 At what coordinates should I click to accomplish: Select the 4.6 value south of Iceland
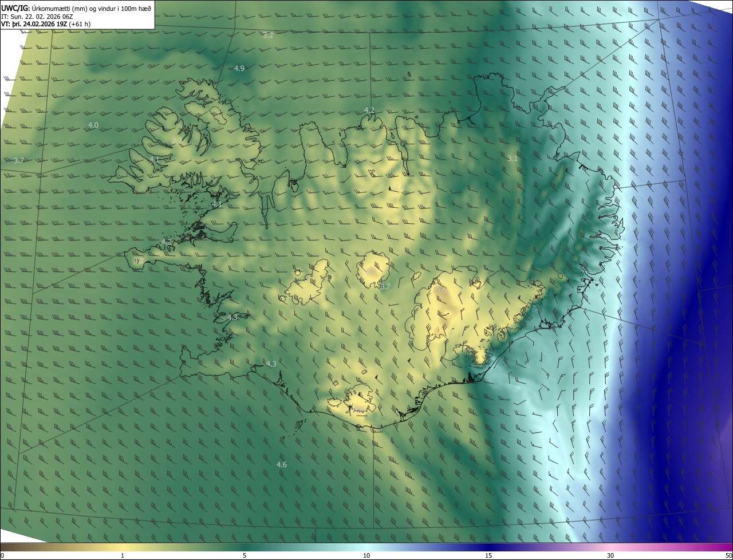coord(281,464)
